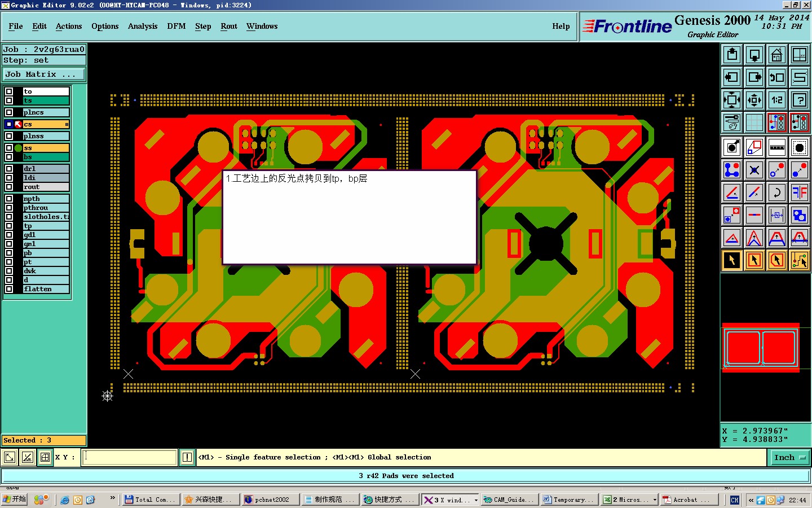Toggle the checkbox for layer rout
The height and width of the screenshot is (508, 812).
pyautogui.click(x=9, y=187)
